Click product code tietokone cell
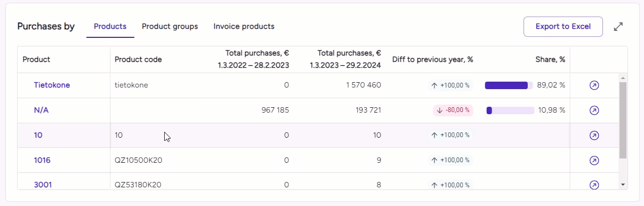This screenshot has width=644, height=206. tap(131, 85)
